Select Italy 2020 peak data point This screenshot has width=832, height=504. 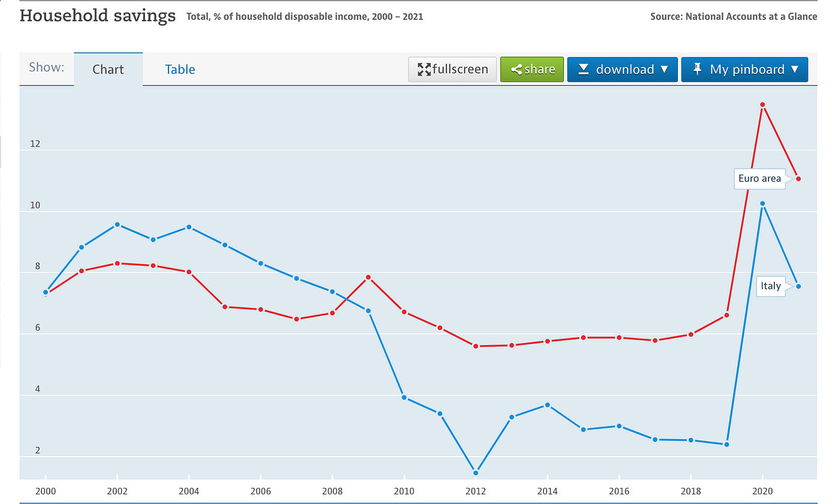[762, 204]
